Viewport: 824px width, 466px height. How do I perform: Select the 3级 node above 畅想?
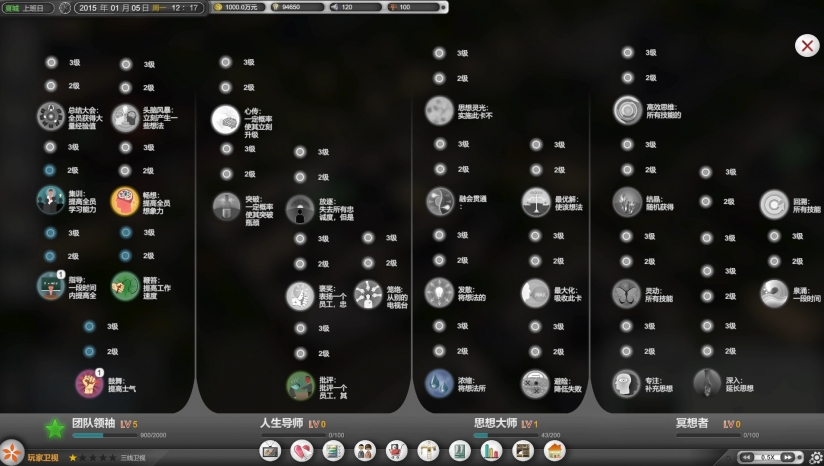coord(126,147)
